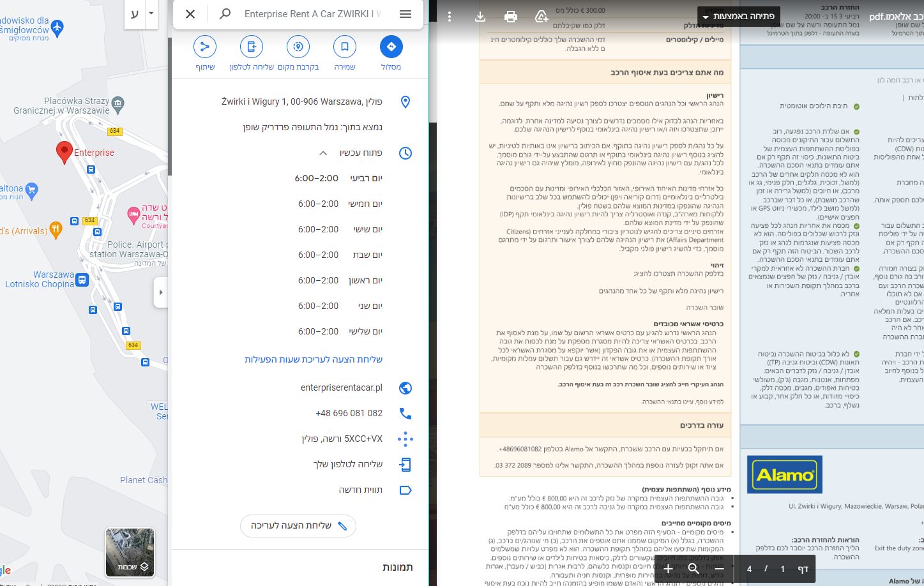Screen dimensions: 924x586
Task: Click the label icon beside תווית חדשה
Action: [405, 490]
